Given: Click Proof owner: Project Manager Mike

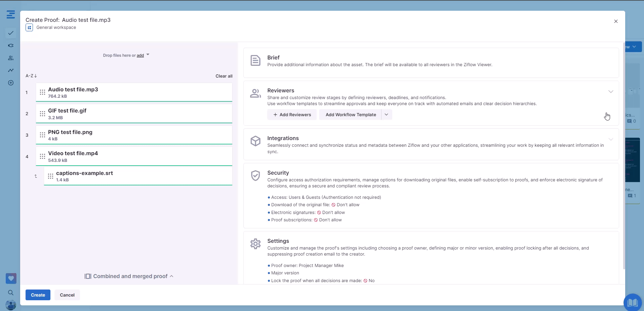Looking at the screenshot, I should coord(306,266).
